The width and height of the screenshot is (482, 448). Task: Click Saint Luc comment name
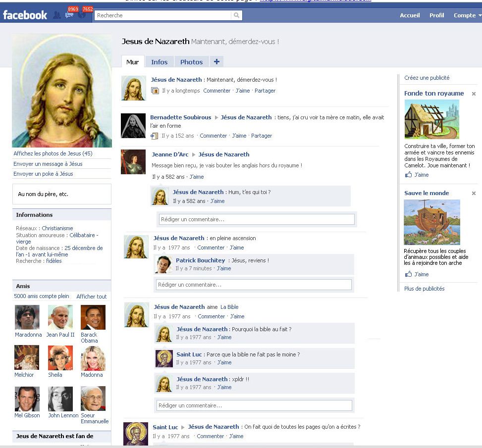(189, 354)
